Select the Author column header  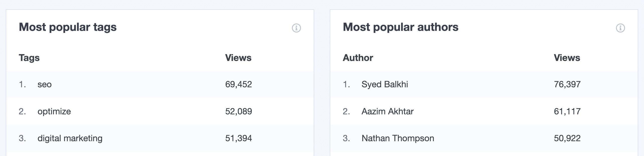click(x=358, y=58)
